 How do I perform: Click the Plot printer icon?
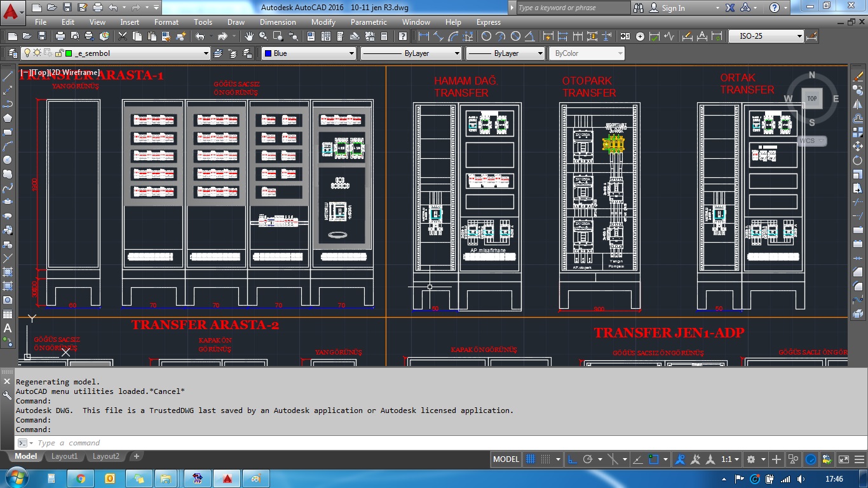coord(61,36)
